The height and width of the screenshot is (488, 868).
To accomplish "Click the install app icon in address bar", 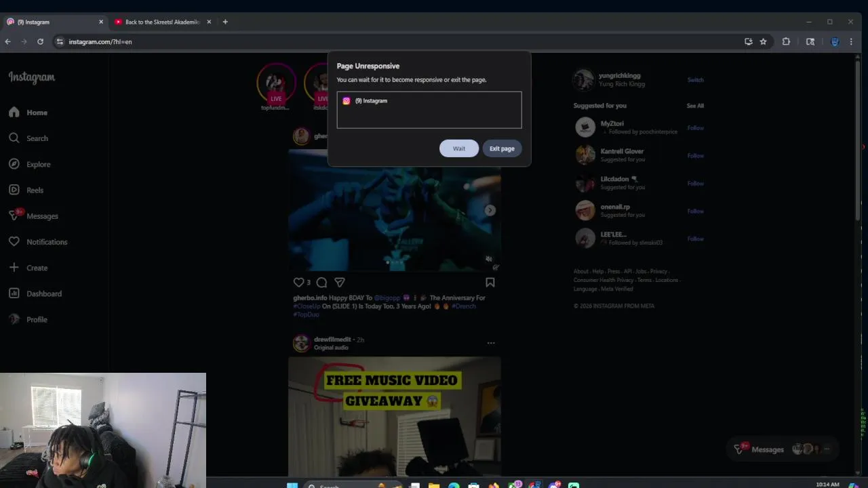I will (748, 41).
